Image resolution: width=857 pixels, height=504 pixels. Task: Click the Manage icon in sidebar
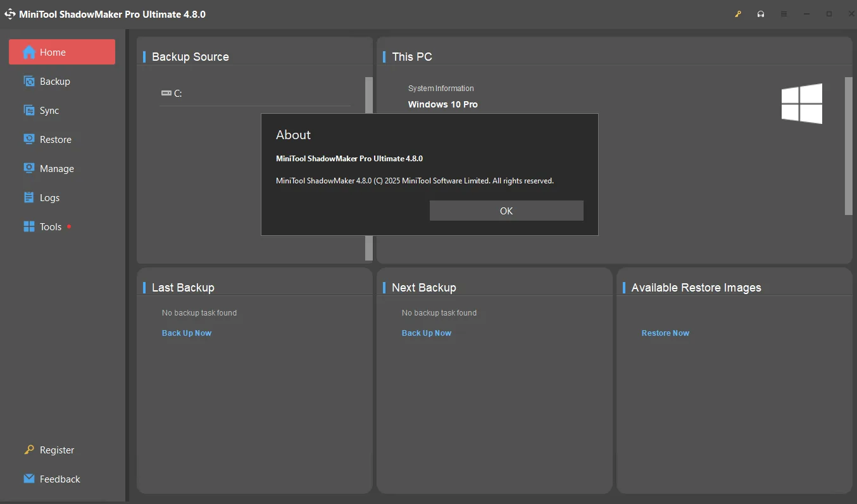tap(29, 168)
